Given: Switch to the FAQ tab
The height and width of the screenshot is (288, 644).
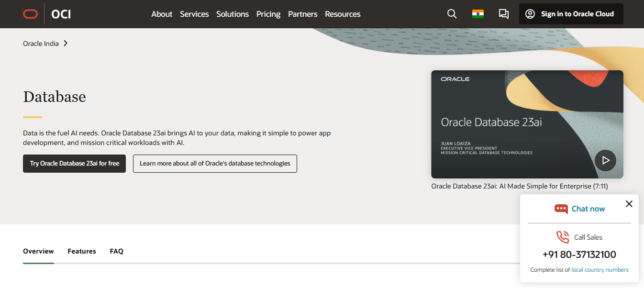Looking at the screenshot, I should pos(116,251).
